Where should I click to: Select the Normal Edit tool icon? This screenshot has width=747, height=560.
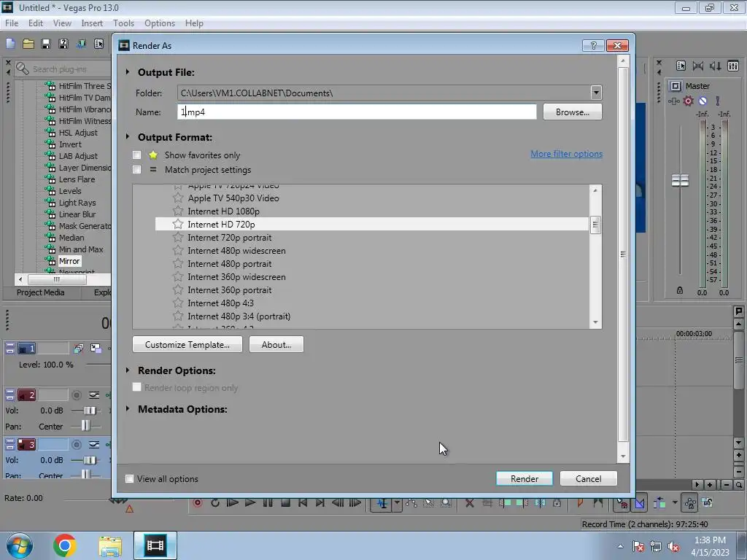coord(382,503)
